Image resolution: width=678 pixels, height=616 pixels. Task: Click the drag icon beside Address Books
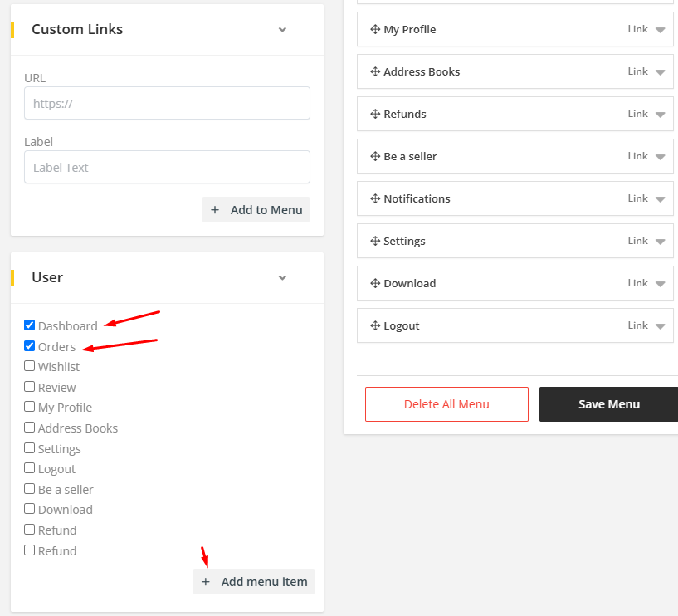(x=374, y=72)
